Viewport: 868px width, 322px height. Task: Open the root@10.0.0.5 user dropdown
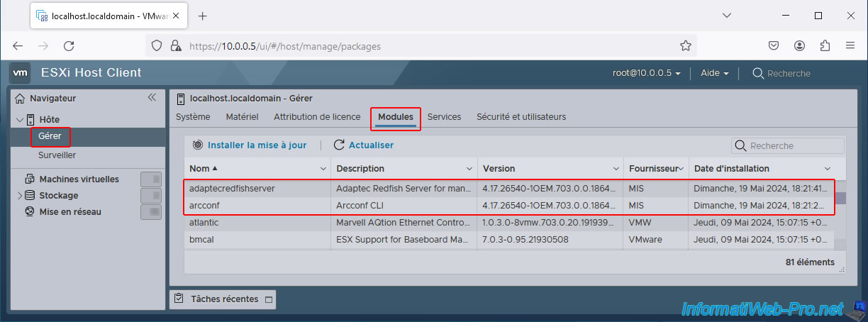(646, 73)
